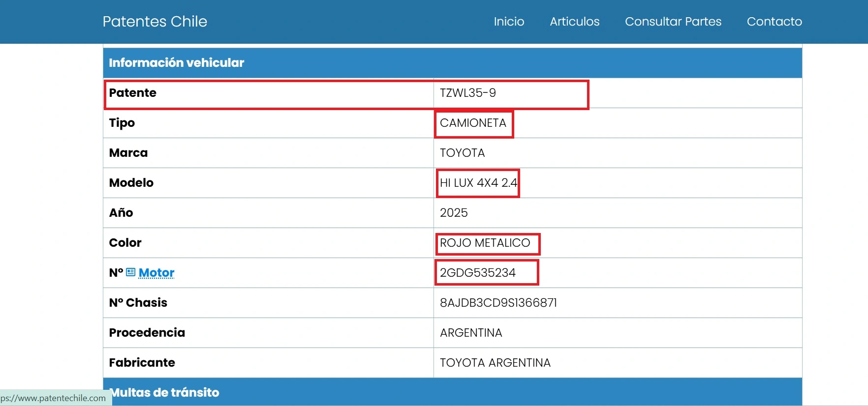Click the Modelo row label

131,183
